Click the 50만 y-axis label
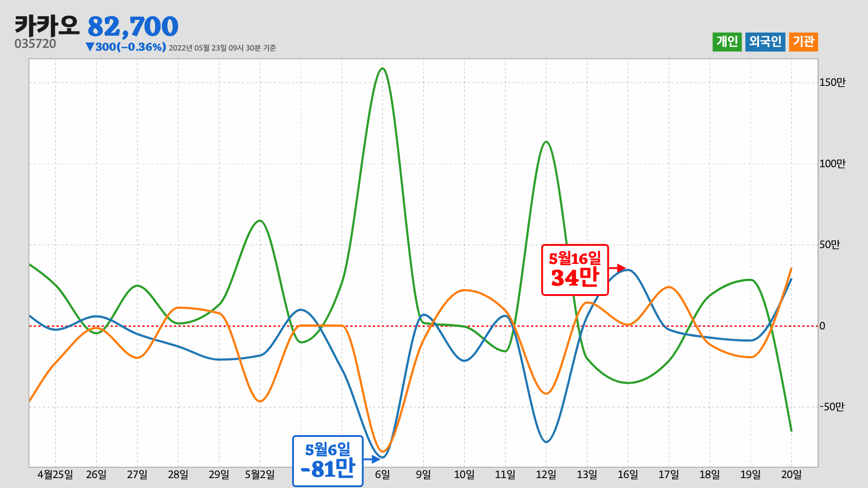Image resolution: width=868 pixels, height=488 pixels. (830, 244)
